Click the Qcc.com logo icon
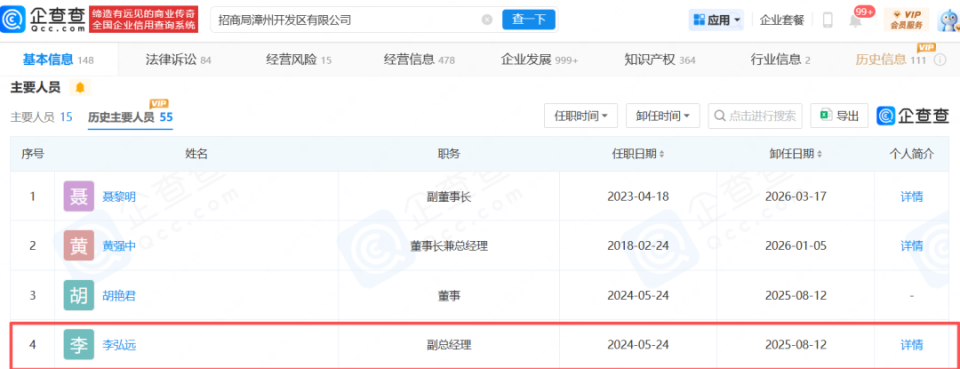Image resolution: width=960 pixels, height=369 pixels. coord(13,19)
